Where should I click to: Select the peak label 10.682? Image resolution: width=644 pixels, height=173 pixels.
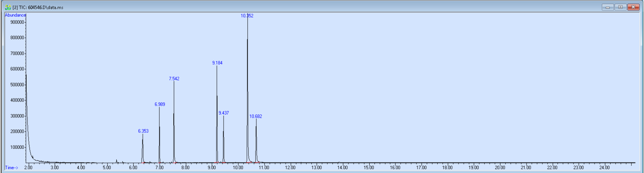click(255, 117)
